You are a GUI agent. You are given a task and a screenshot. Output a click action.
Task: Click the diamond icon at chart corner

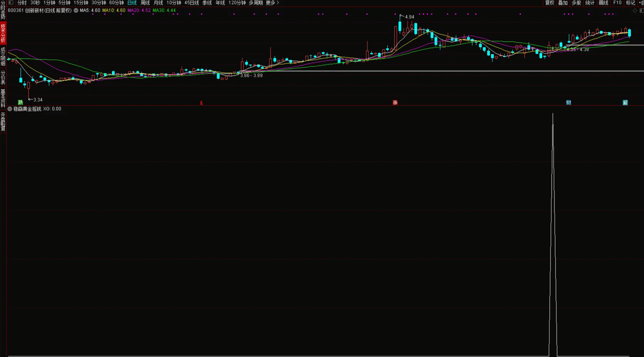click(x=635, y=11)
